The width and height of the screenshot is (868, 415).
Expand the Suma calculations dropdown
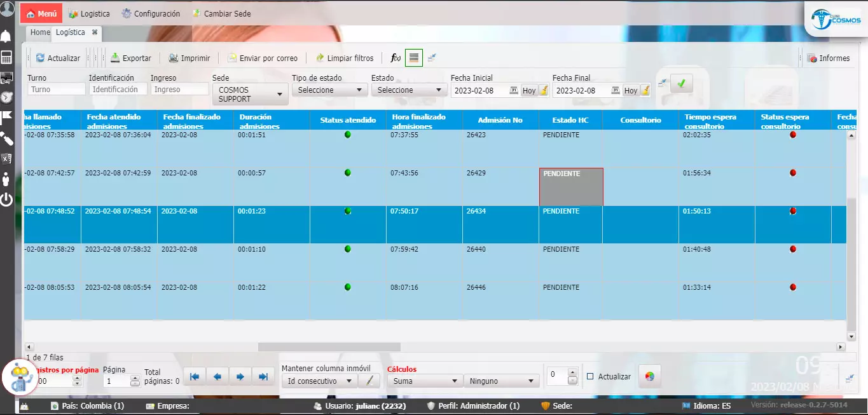tap(424, 381)
